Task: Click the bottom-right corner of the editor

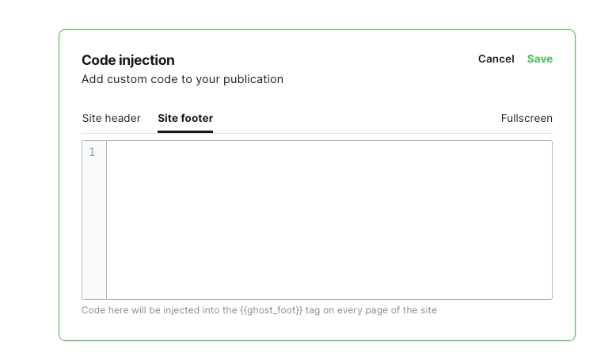Action: pos(548,295)
